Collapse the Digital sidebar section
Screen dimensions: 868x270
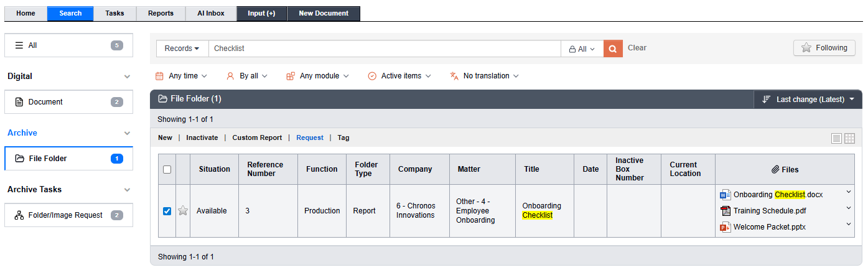point(128,77)
